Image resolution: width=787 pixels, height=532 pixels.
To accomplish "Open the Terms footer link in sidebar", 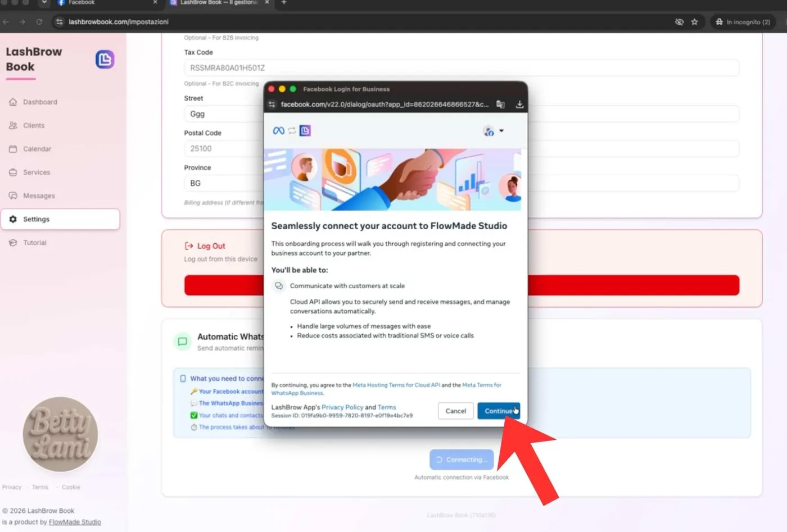I will tap(40, 487).
